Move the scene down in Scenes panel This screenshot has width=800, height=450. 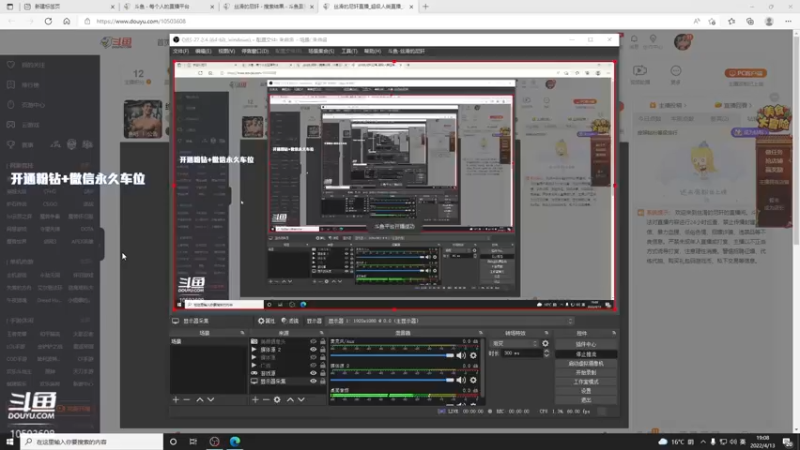pyautogui.click(x=211, y=399)
